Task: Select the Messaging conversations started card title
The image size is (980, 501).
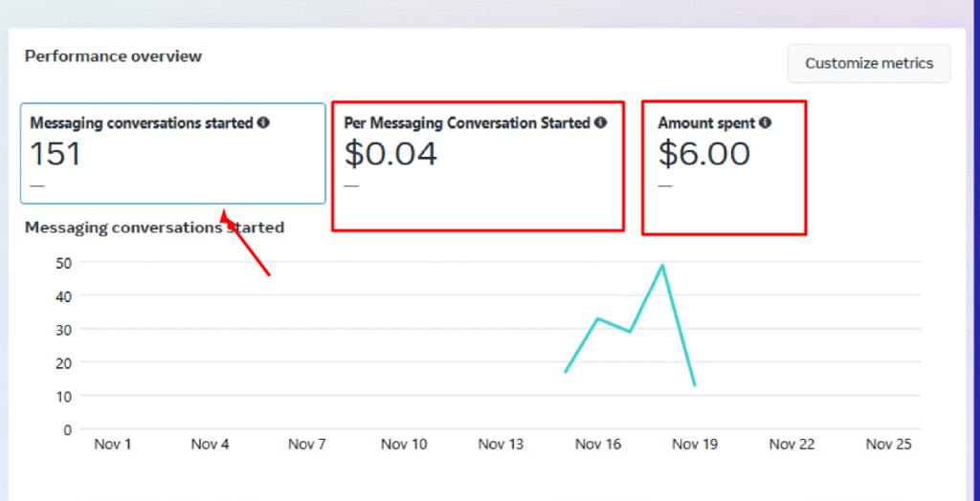Action: coord(142,123)
